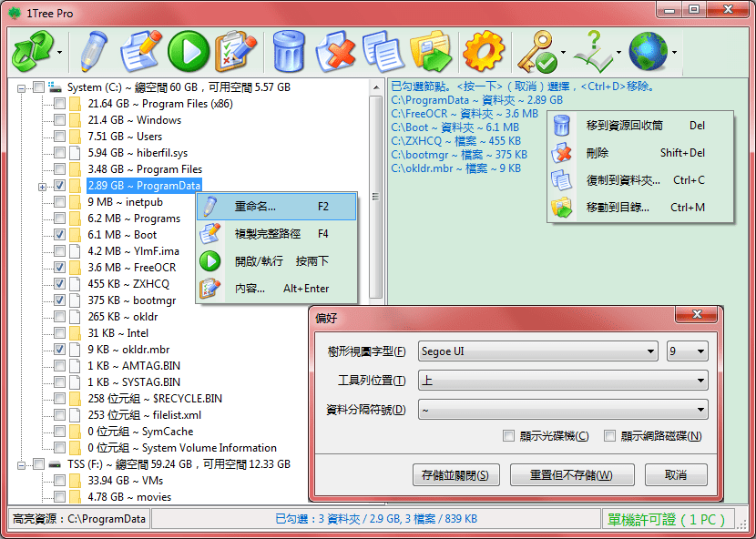Select 移動到目錄... menu item

pyautogui.click(x=640, y=208)
